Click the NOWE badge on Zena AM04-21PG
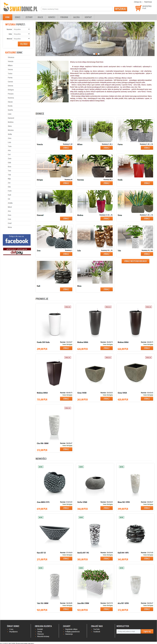The image size is (157, 644). point(41,467)
